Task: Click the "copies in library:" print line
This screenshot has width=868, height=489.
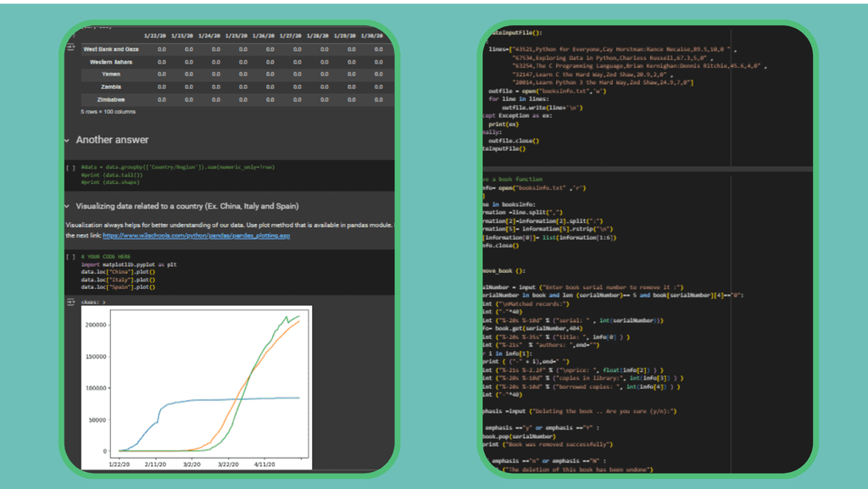Action: click(583, 378)
